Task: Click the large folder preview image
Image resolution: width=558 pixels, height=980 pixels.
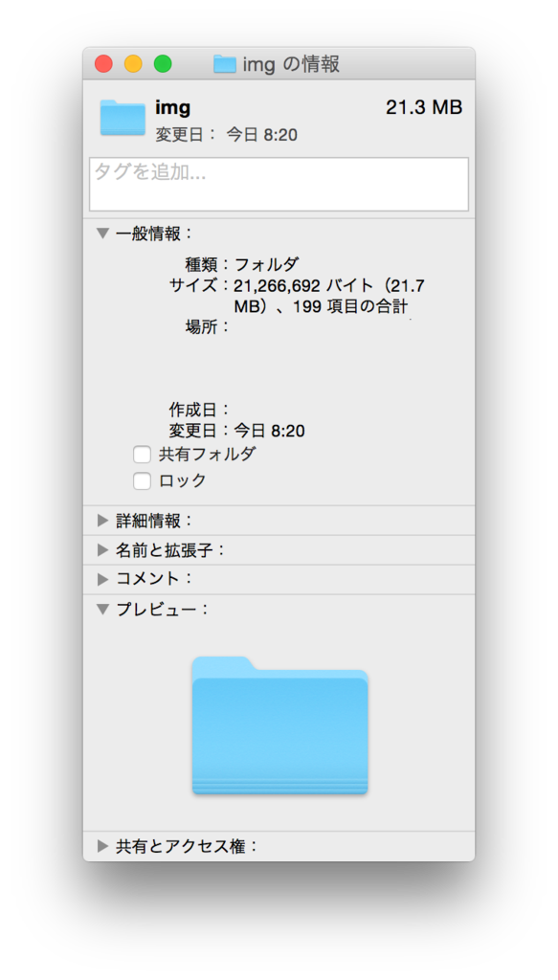Action: pyautogui.click(x=279, y=725)
